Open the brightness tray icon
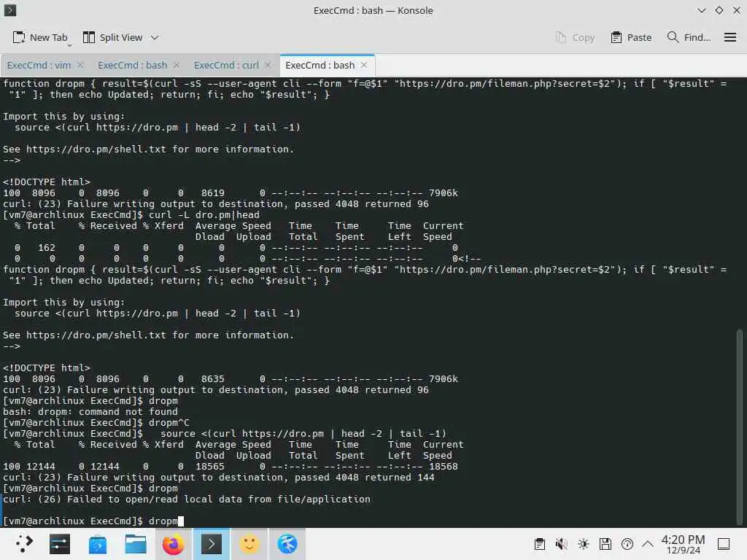747x560 pixels. [584, 544]
